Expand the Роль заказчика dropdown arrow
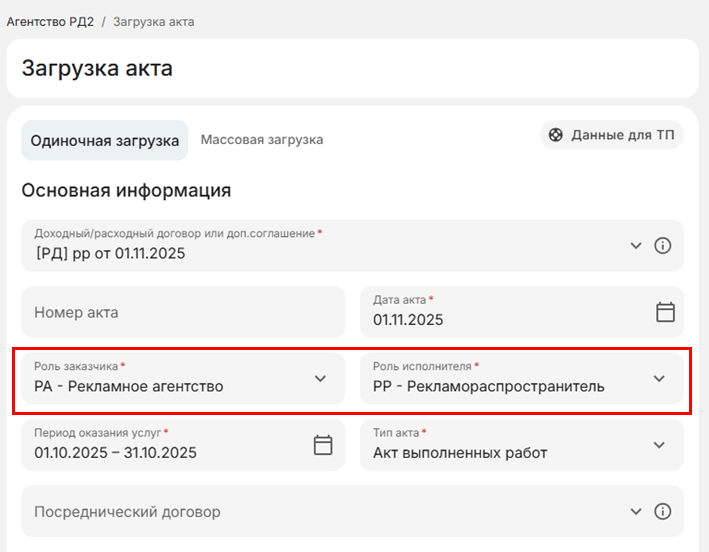The image size is (709, 552). pos(320,378)
